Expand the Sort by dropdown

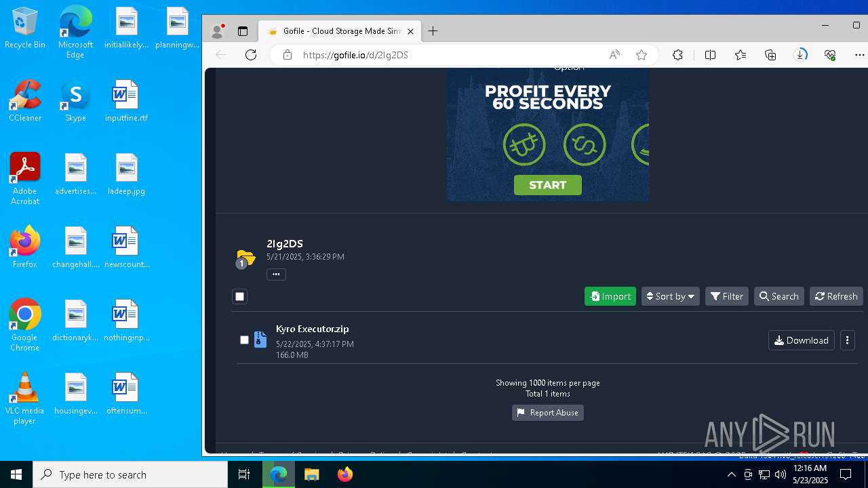coord(670,296)
